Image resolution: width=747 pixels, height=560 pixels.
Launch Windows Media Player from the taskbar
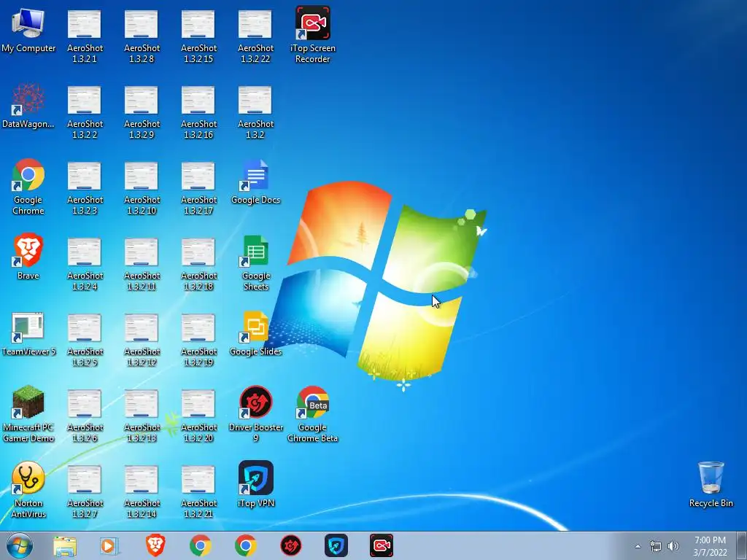pyautogui.click(x=109, y=545)
